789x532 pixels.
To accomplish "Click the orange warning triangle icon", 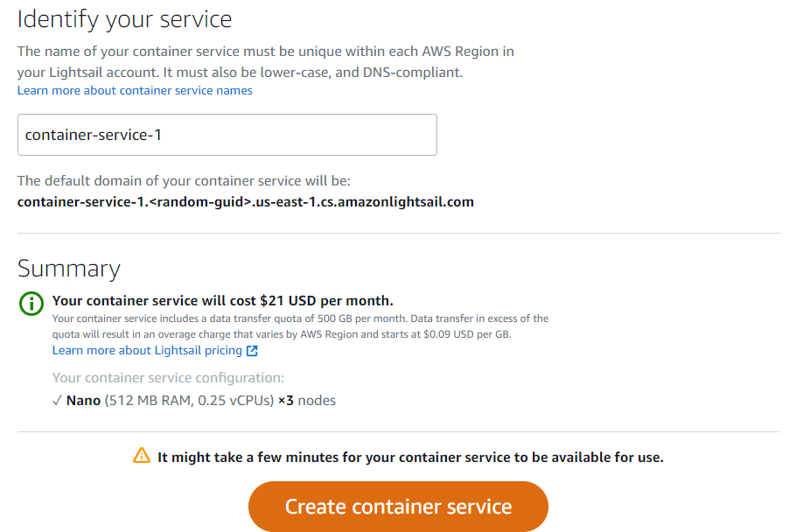I will click(x=142, y=456).
